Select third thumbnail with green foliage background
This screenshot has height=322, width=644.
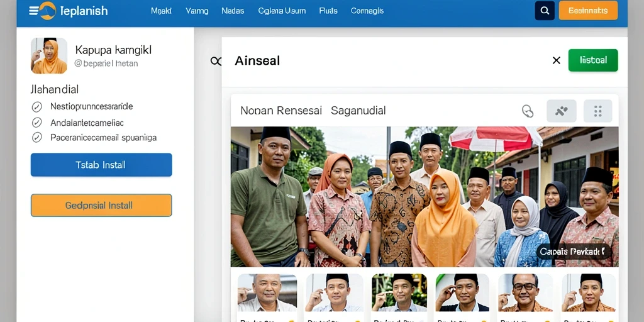[399, 292]
